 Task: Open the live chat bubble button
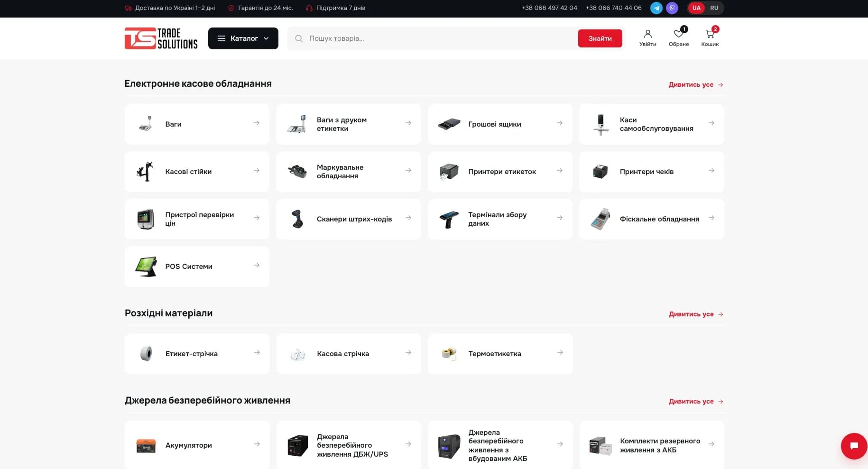pos(854,446)
